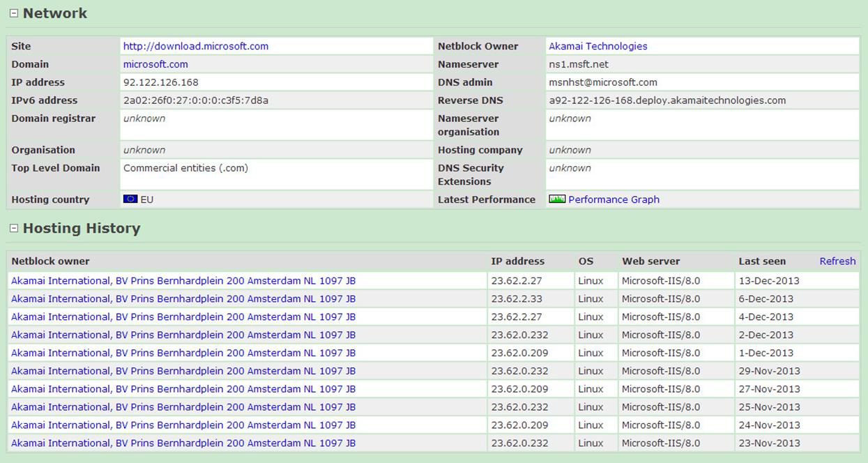Screen dimensions: 868x463
Task: Click the OS column header
Action: 586,261
